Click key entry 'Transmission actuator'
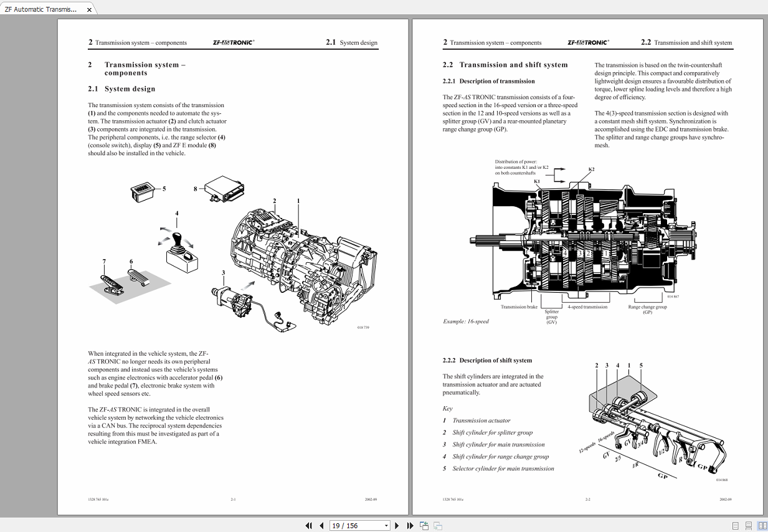768x532 pixels. (481, 420)
